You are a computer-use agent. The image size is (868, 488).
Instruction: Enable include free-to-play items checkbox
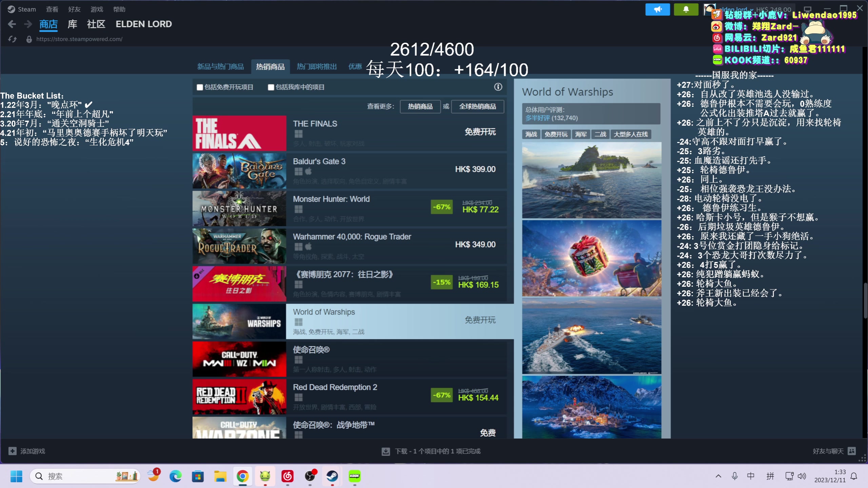coord(200,87)
